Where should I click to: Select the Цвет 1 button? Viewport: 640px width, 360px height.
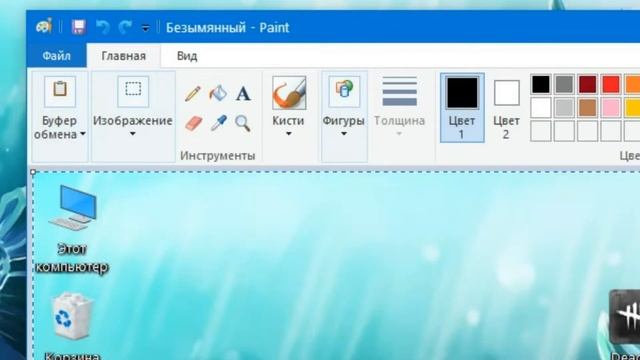tap(462, 108)
